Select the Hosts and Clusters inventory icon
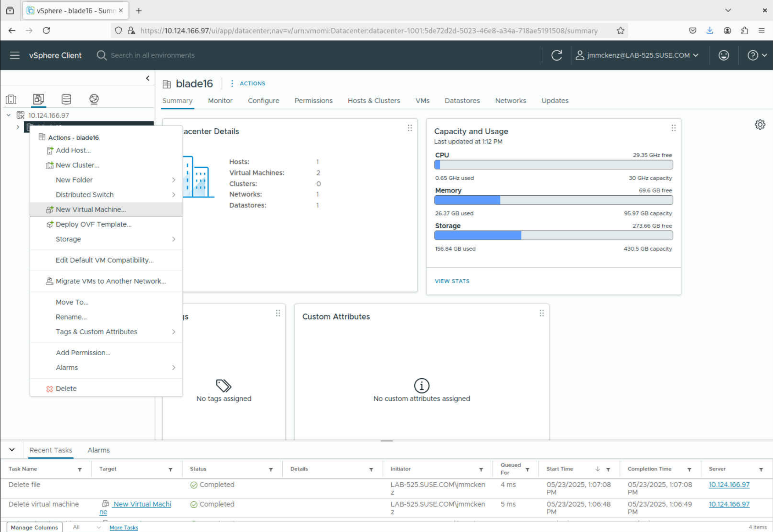 click(11, 99)
